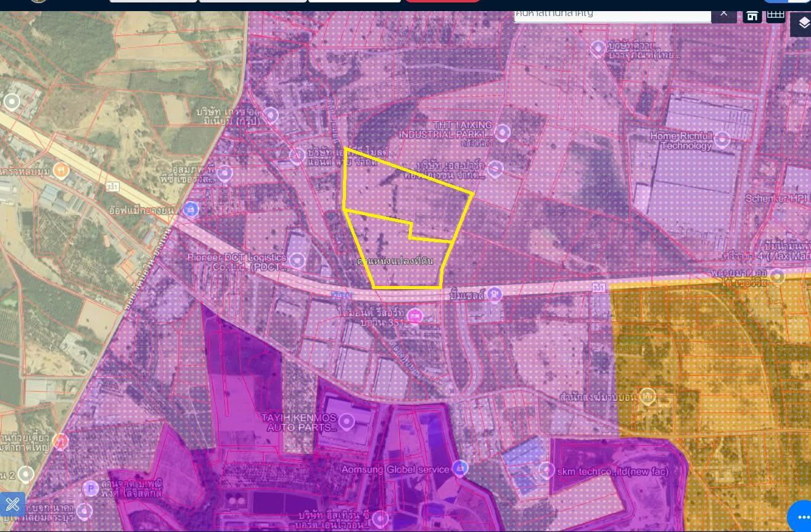Click the building icon beside search
Image resolution: width=811 pixels, height=532 pixels.
click(752, 15)
